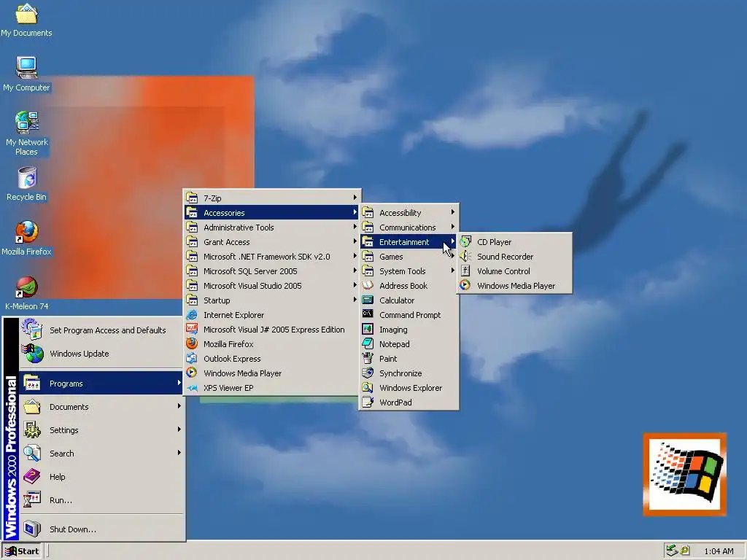Select the My Computer desktop icon
The image size is (747, 560).
point(26,74)
